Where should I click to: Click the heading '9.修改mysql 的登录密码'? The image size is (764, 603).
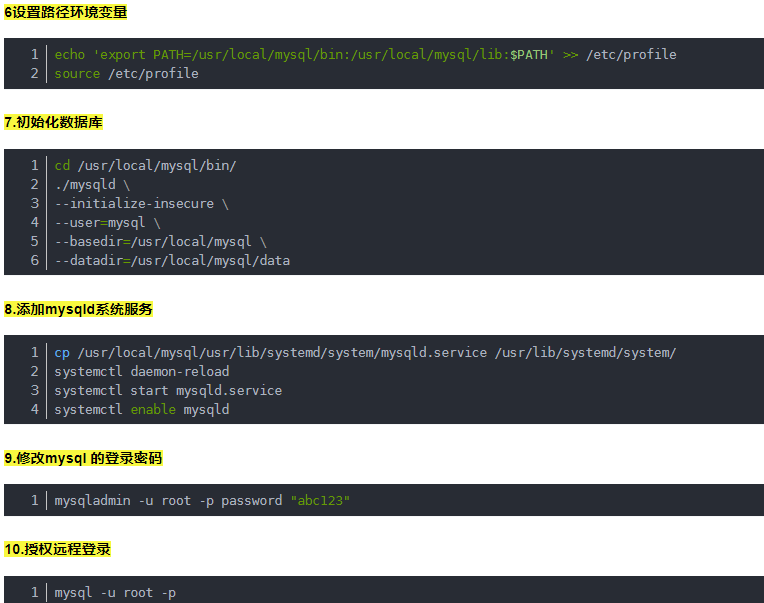(83, 458)
